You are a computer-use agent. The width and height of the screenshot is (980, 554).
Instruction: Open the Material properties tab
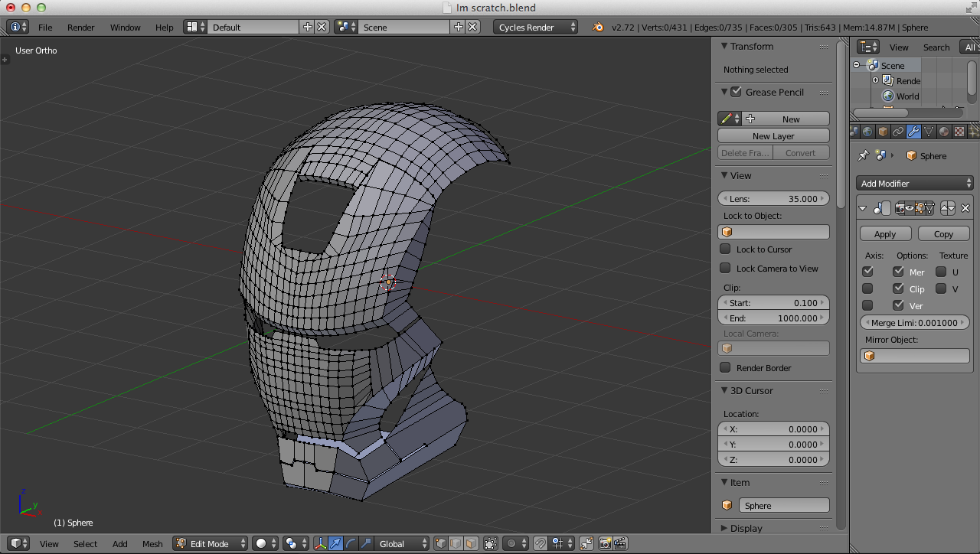click(944, 132)
